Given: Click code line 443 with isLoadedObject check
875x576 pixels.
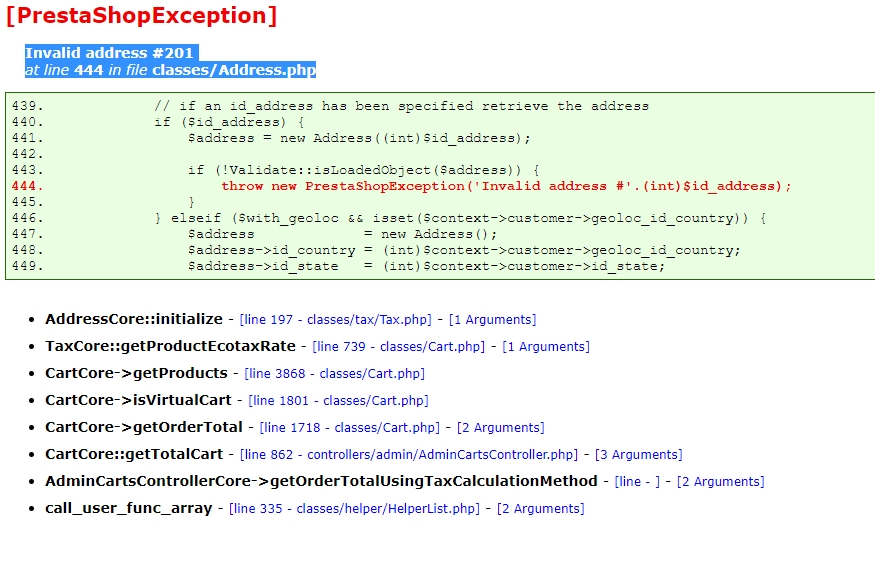Looking at the screenshot, I should 363,170.
